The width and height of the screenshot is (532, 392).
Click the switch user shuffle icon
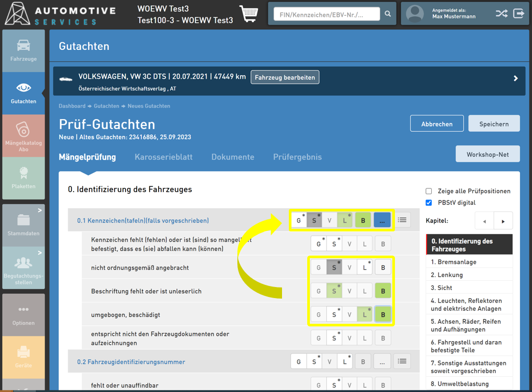[501, 14]
